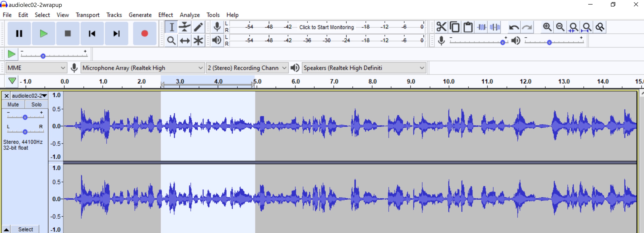Select the Draw (pencil) tool
Image resolution: width=644 pixels, height=233 pixels.
tap(198, 27)
